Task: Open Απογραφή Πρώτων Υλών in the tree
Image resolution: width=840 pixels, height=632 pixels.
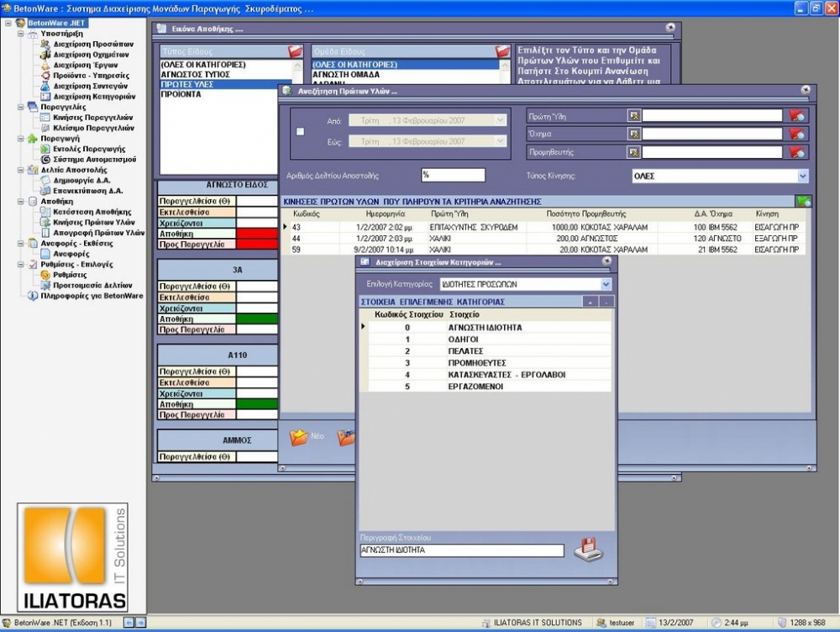Action: tap(99, 233)
